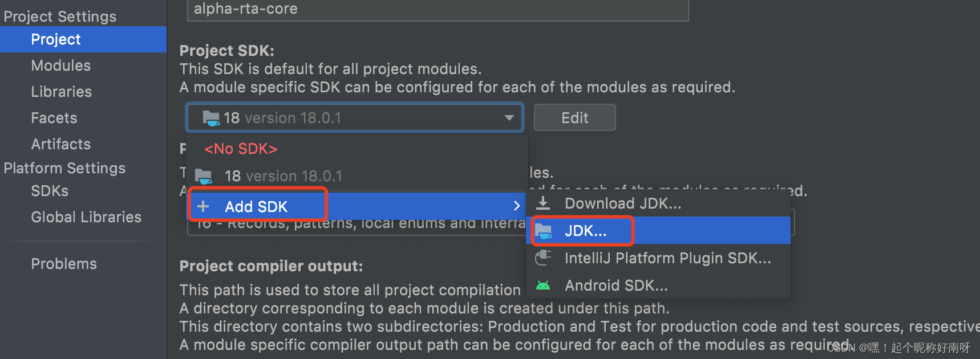Click the download icon beside Download JDK

[x=543, y=203]
